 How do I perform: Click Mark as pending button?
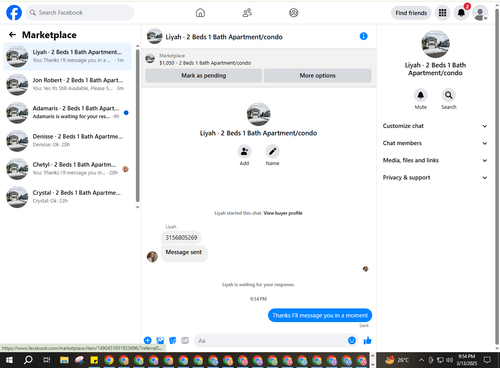203,76
